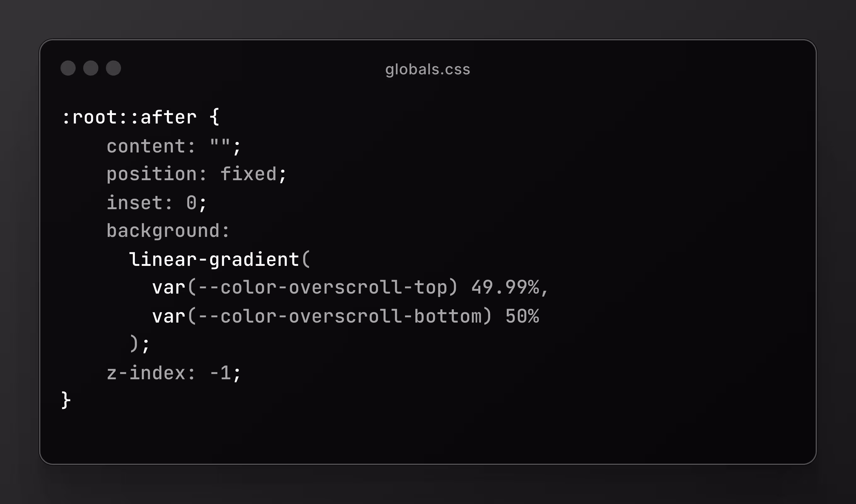The width and height of the screenshot is (856, 504).
Task: Click the closing curly brace of the rule
Action: (66, 400)
